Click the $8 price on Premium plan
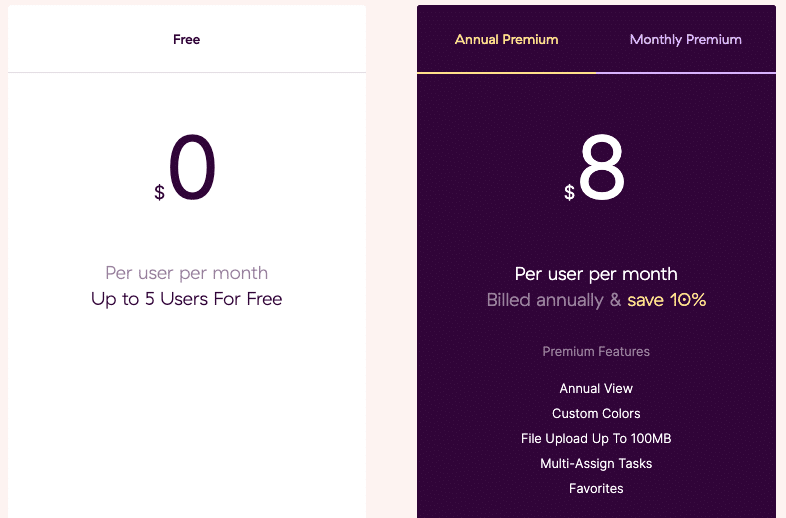The width and height of the screenshot is (786, 518). click(x=595, y=168)
